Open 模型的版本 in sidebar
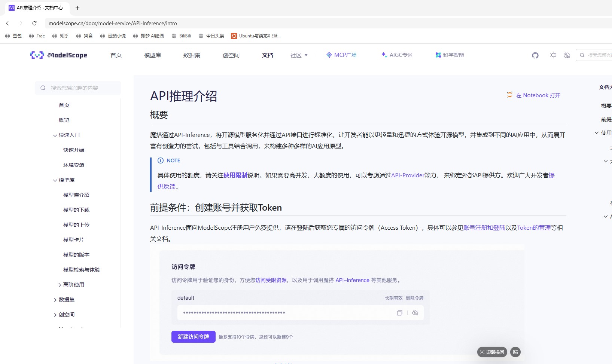612x364 pixels. pos(76,255)
